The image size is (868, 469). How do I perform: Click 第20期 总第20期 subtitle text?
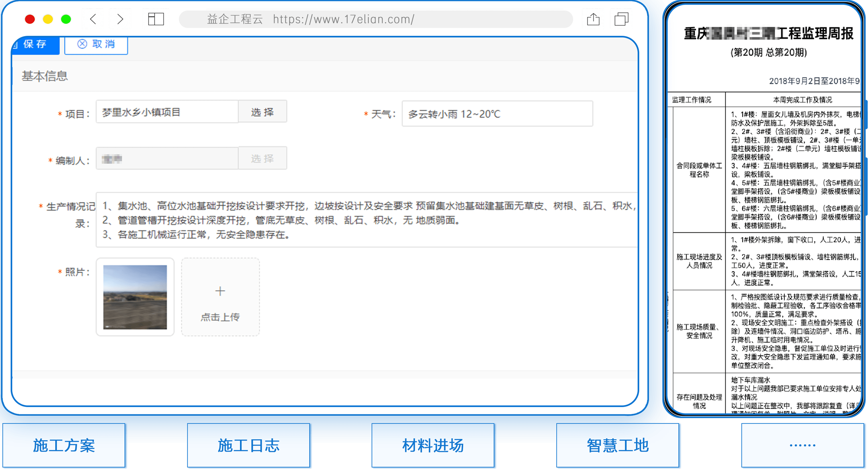point(768,52)
